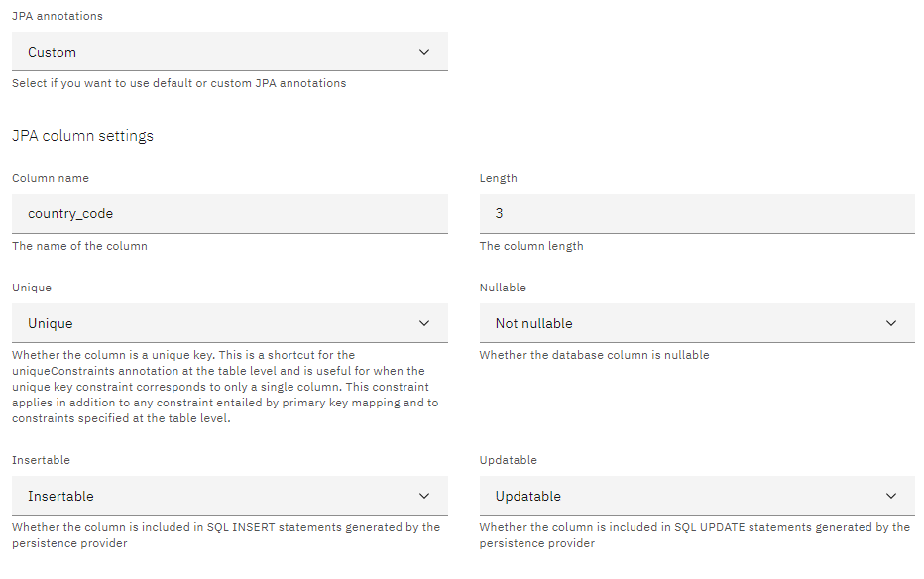Click the Nullable field label
Viewport: 924px width, 579px height.
coord(503,288)
